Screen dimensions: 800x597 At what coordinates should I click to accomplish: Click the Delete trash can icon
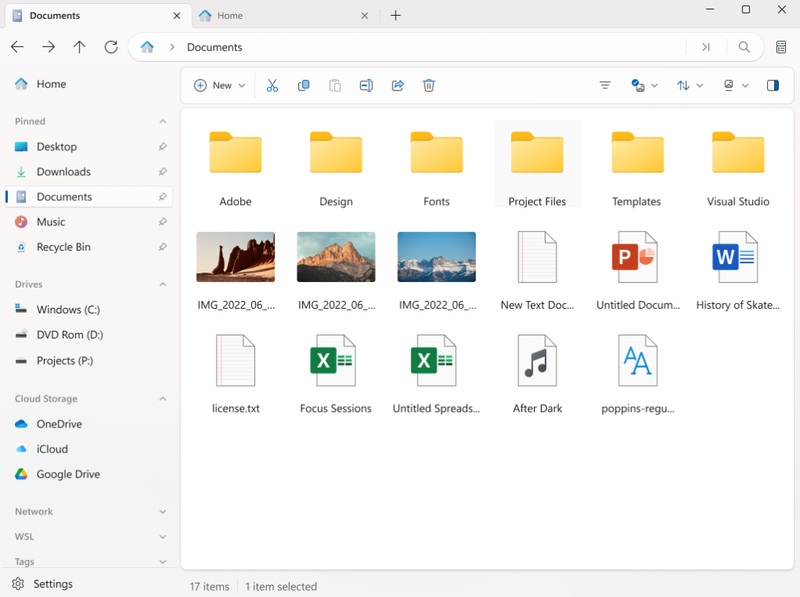429,86
